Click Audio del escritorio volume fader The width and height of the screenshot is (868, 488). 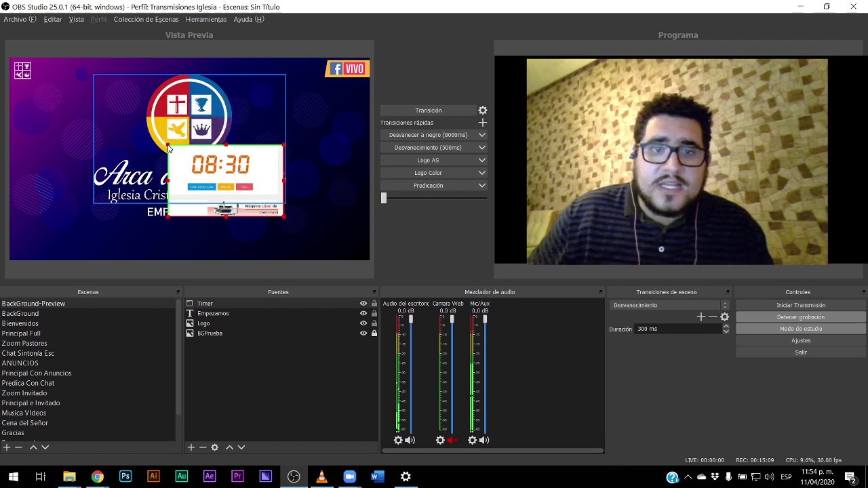(x=410, y=319)
